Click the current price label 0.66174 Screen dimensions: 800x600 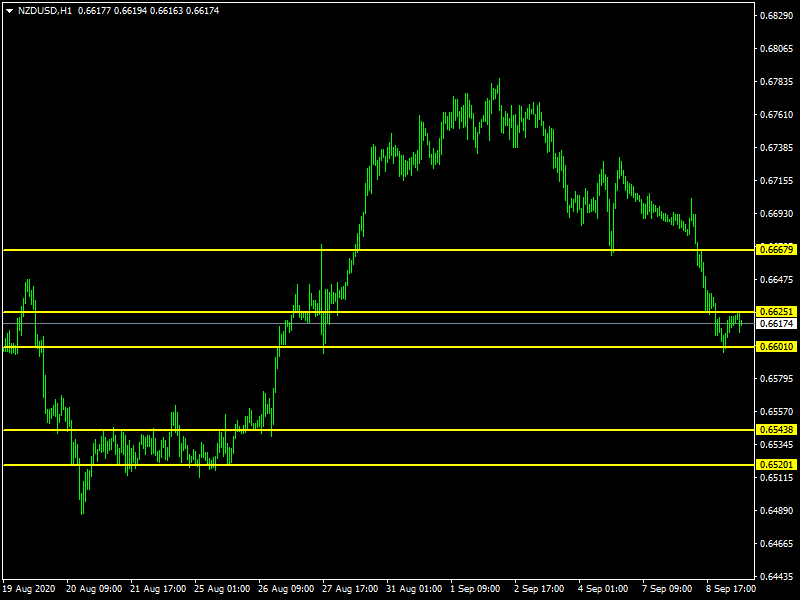(x=777, y=324)
